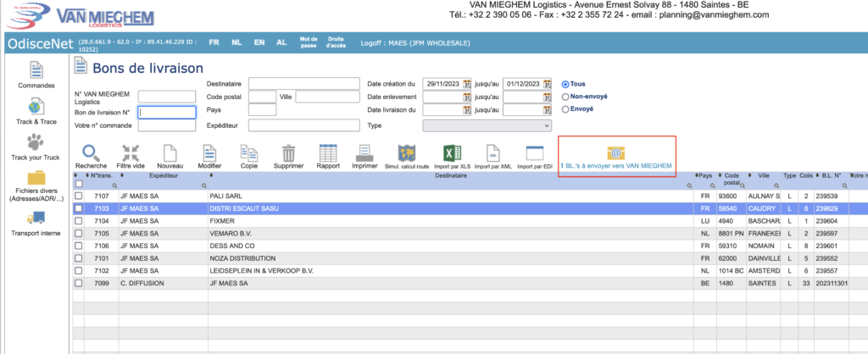Viewport: 868px width, 354px height.
Task: Switch language to EN
Action: (x=259, y=41)
